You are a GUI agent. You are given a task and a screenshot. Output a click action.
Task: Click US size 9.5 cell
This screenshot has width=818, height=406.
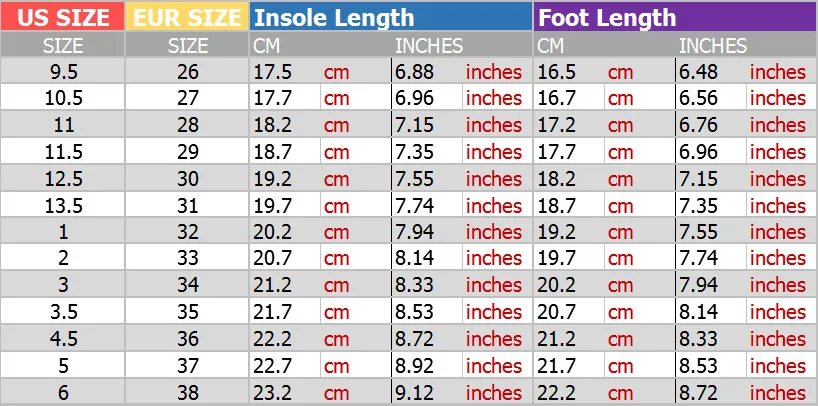[62, 72]
